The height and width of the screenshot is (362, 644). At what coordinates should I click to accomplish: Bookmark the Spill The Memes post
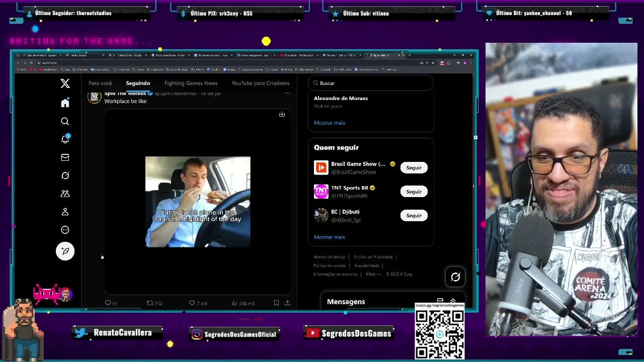276,303
